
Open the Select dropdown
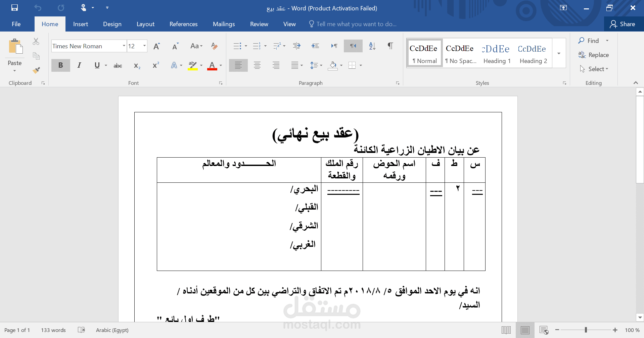[x=594, y=69]
